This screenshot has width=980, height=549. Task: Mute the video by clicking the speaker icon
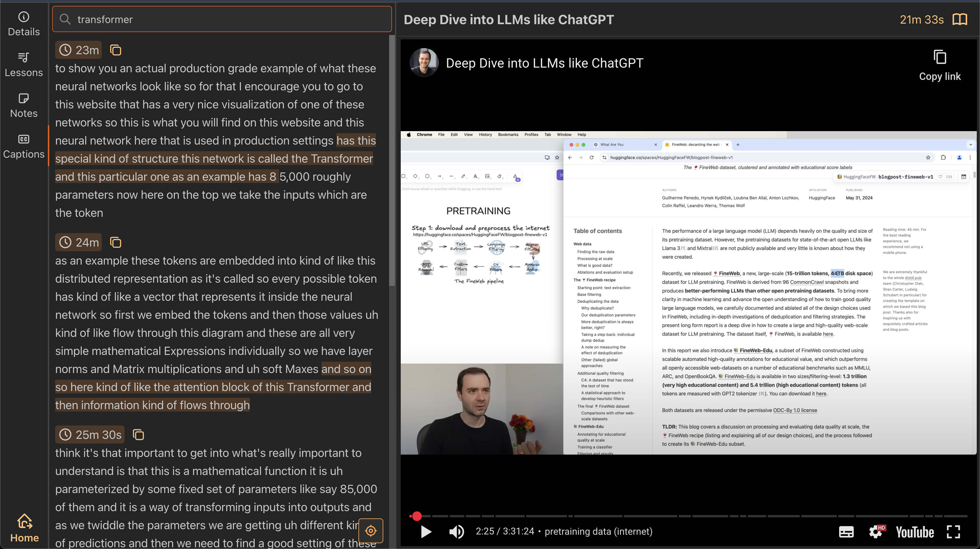[456, 532]
